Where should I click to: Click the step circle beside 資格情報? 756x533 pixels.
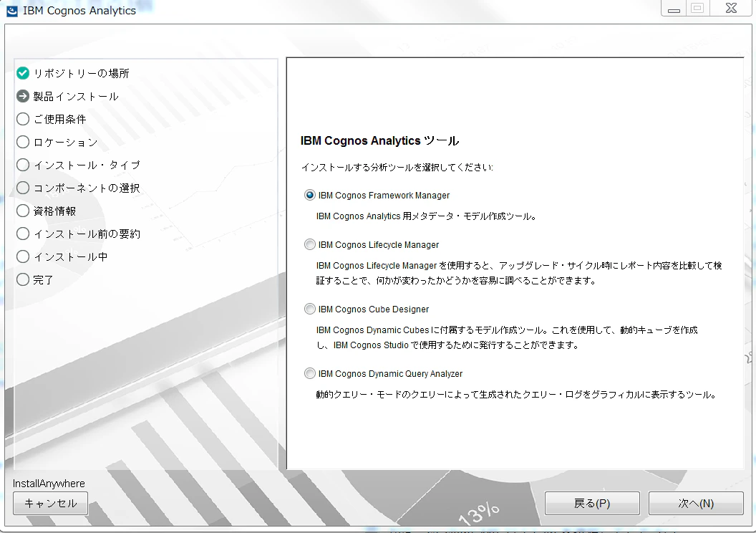(23, 211)
